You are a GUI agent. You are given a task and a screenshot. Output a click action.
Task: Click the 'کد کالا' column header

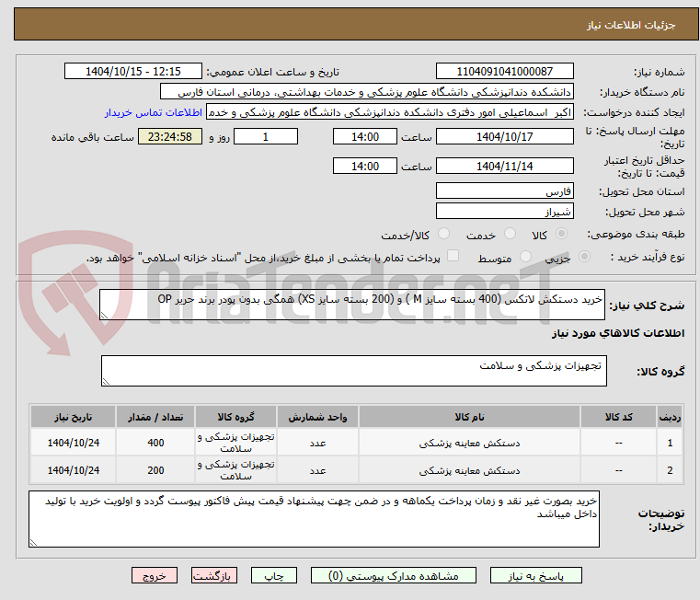pos(618,417)
